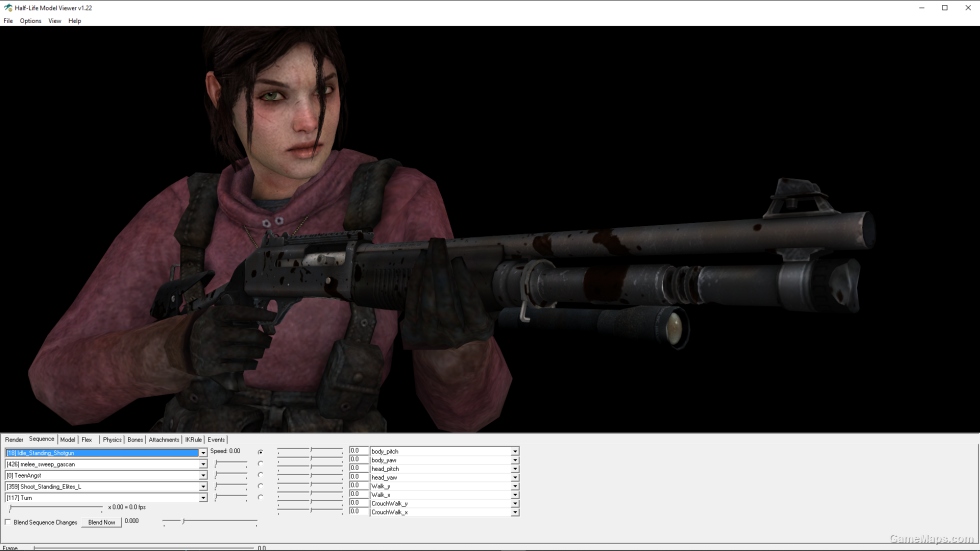This screenshot has height=551, width=980.
Task: Click the body_yaw value field
Action: tap(358, 459)
